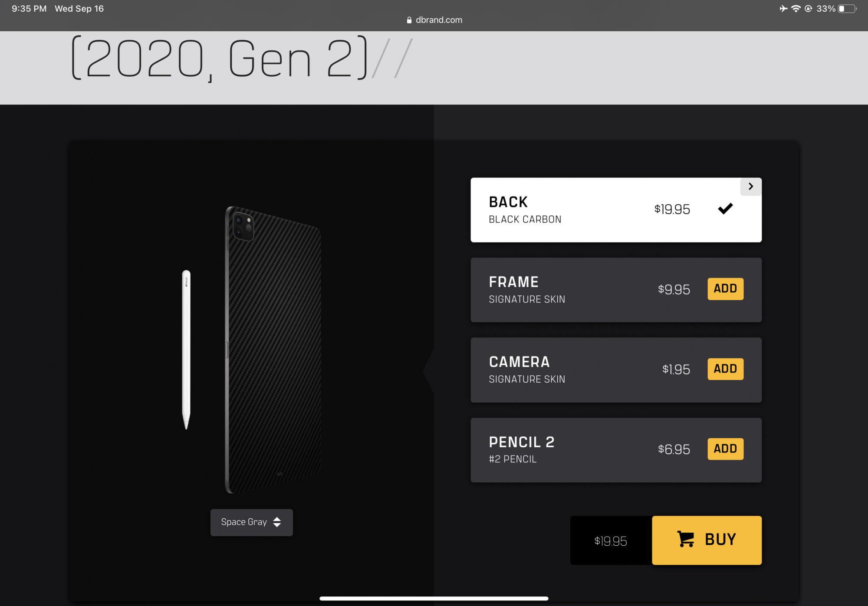The image size is (868, 606).
Task: Click the BUY button label
Action: click(720, 540)
